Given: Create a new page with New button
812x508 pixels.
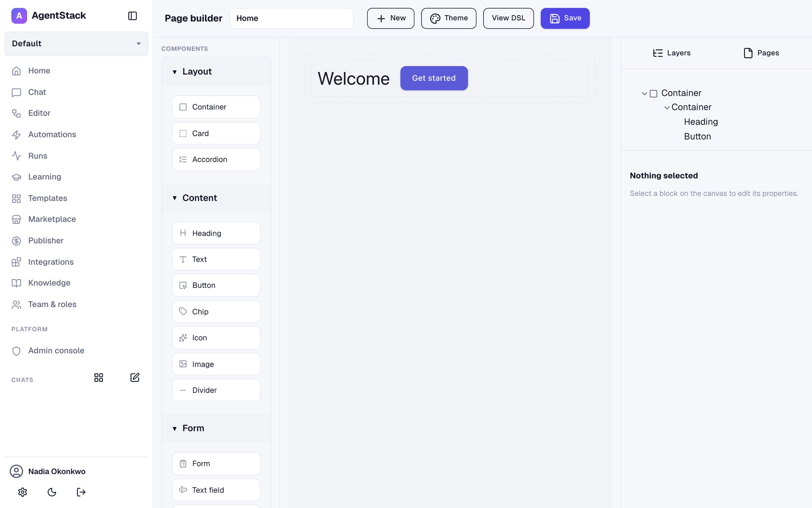Looking at the screenshot, I should [x=391, y=18].
